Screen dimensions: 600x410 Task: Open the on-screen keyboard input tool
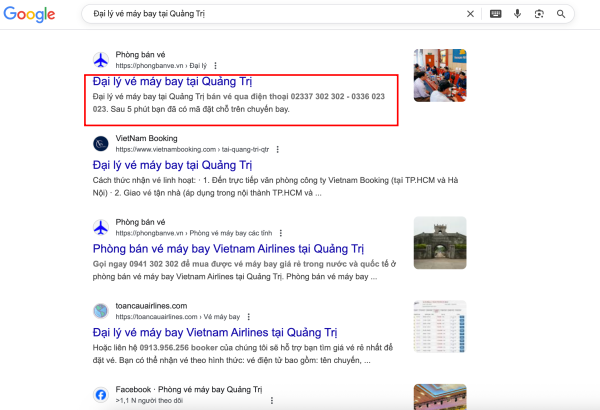click(x=495, y=14)
